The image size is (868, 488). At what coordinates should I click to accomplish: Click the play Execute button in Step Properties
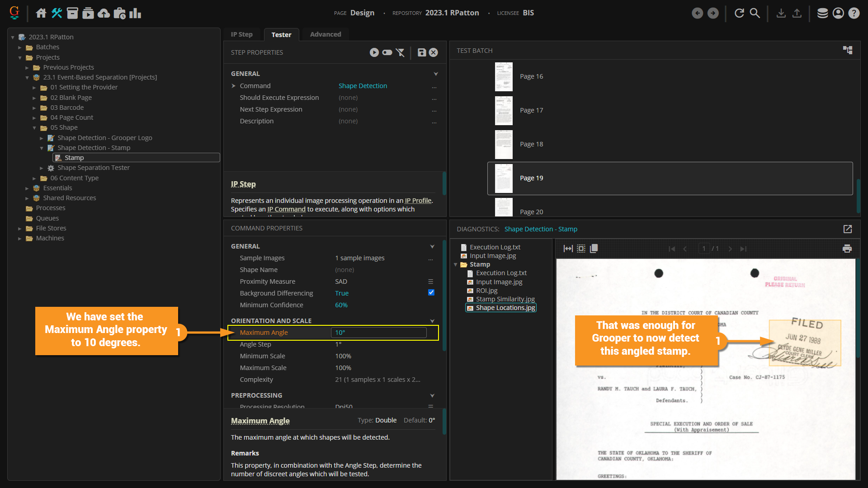pyautogui.click(x=374, y=52)
